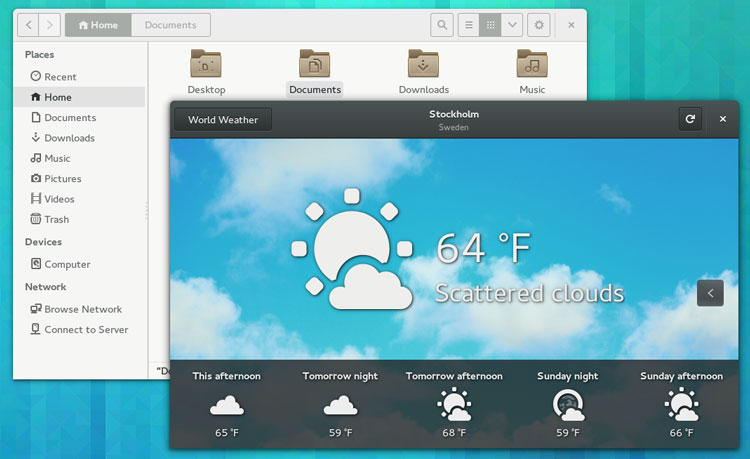Open Trash from sidebar
Screen dimensions: 750x459
57,219
